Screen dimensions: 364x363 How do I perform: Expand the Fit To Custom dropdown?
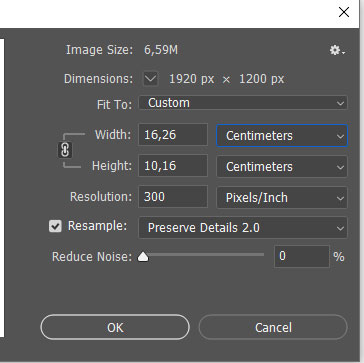coord(243,103)
